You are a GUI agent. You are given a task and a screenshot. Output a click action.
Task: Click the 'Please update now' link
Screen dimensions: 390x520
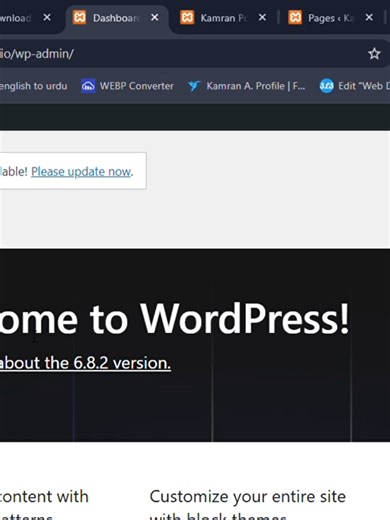[81, 172]
